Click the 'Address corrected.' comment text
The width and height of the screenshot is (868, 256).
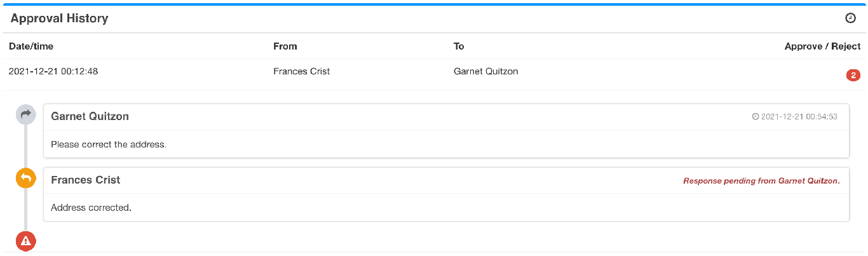(91, 208)
